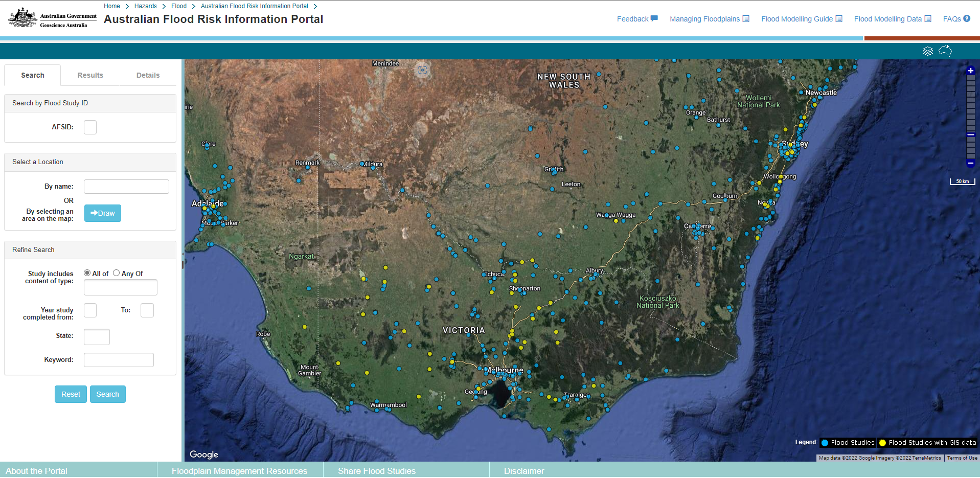Zoom out using the minus icon

(970, 163)
